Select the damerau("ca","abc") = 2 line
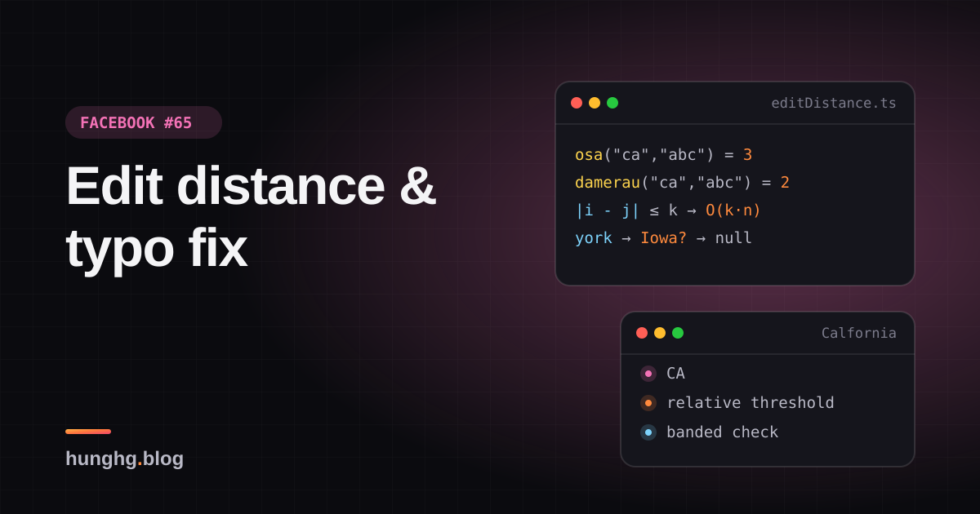The height and width of the screenshot is (514, 980). coord(683,183)
